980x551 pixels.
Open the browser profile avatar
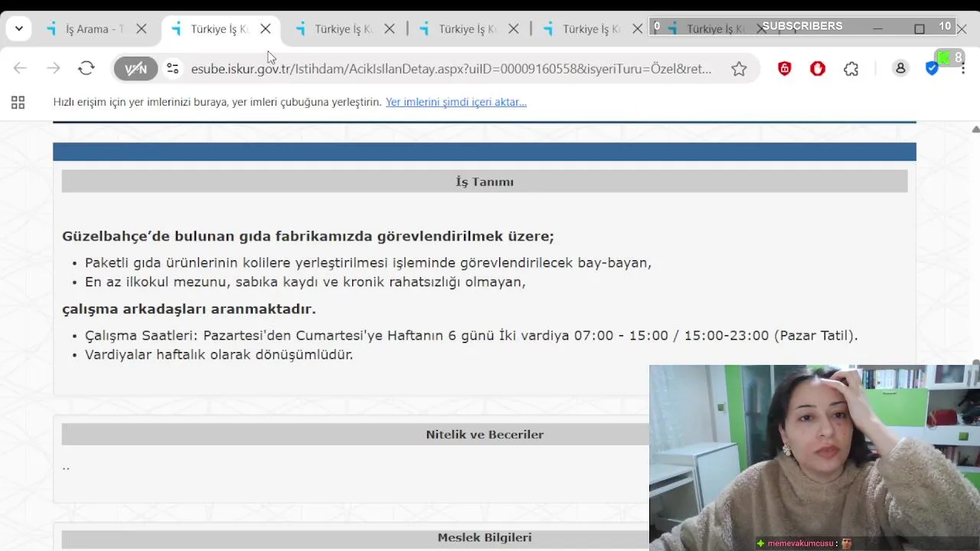pos(900,69)
